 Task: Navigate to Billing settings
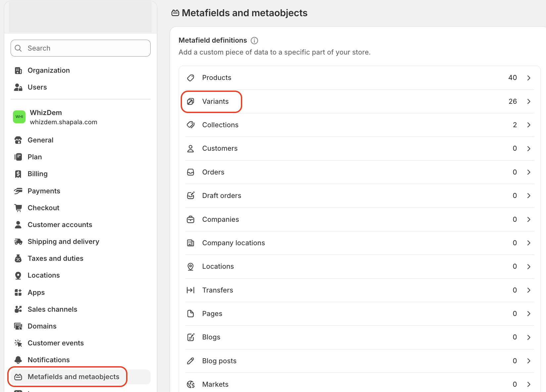80,174
